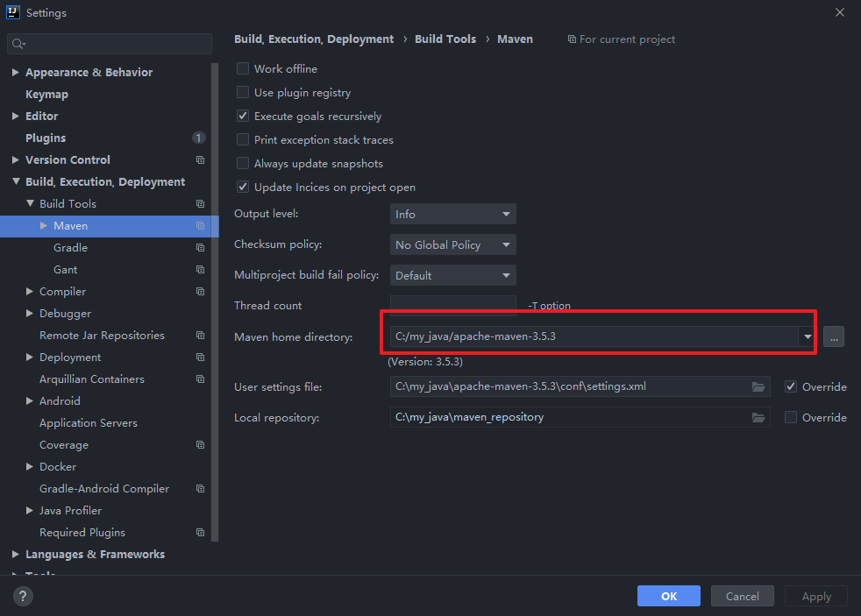This screenshot has width=861, height=616.
Task: Click project-level icon beside Required Plugins
Action: pyautogui.click(x=201, y=533)
